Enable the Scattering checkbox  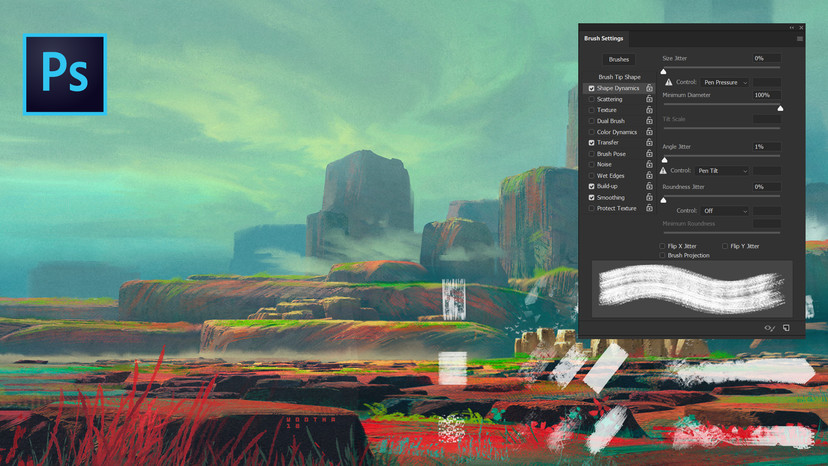click(591, 99)
